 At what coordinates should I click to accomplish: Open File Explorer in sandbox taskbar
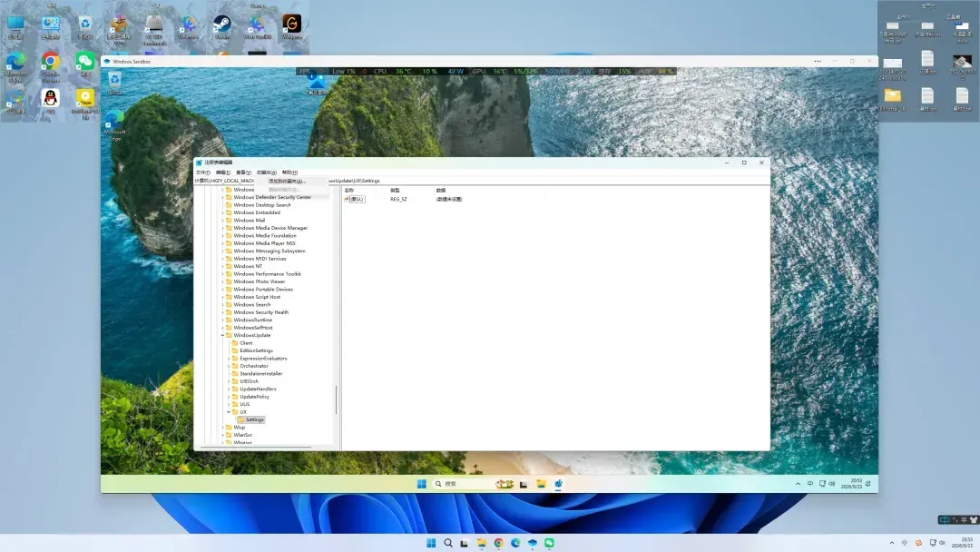(541, 484)
